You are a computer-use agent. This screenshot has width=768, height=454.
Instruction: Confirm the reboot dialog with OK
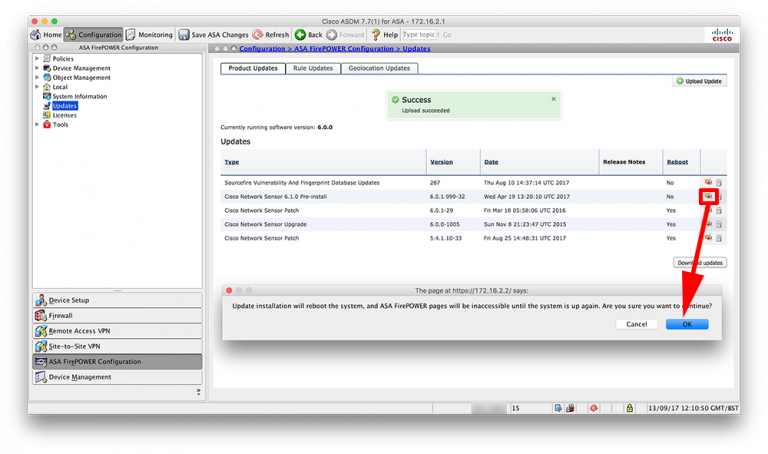coord(687,324)
